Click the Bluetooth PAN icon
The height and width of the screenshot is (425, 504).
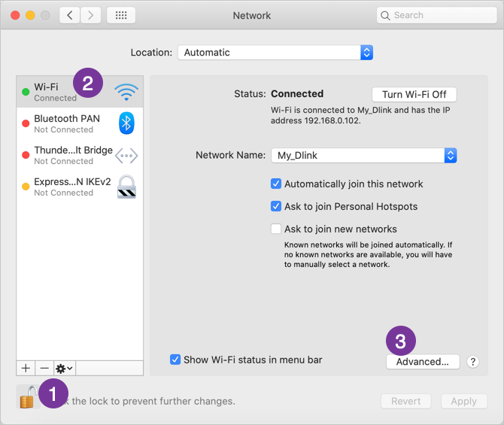126,123
